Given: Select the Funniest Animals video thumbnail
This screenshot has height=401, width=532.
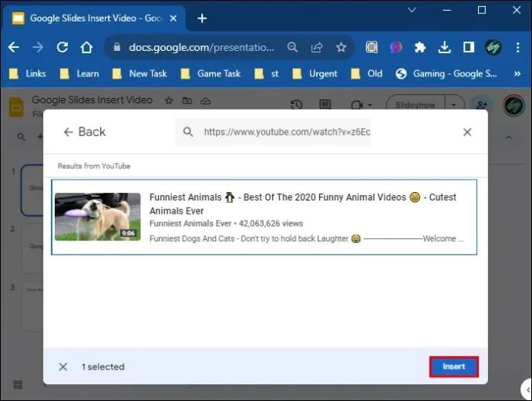Looking at the screenshot, I should pos(98,217).
